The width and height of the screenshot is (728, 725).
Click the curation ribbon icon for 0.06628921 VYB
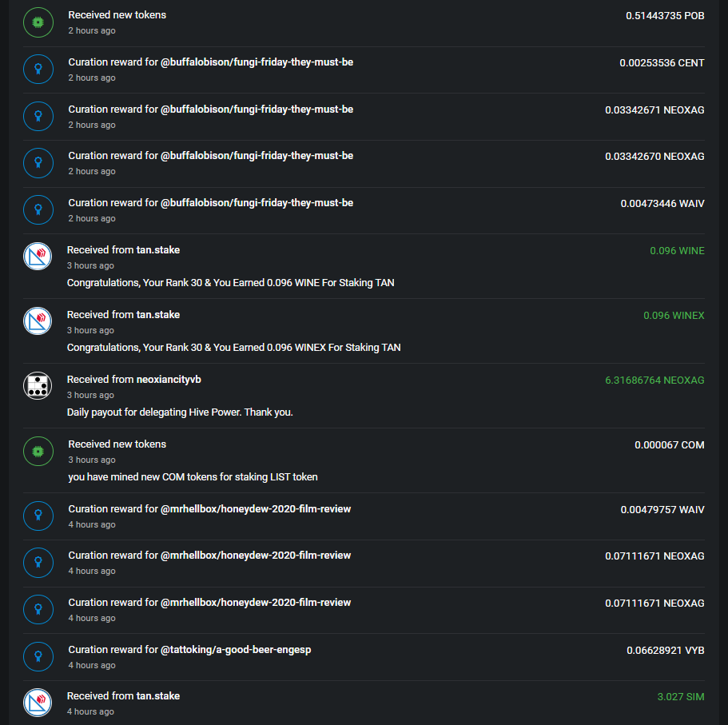(38, 657)
